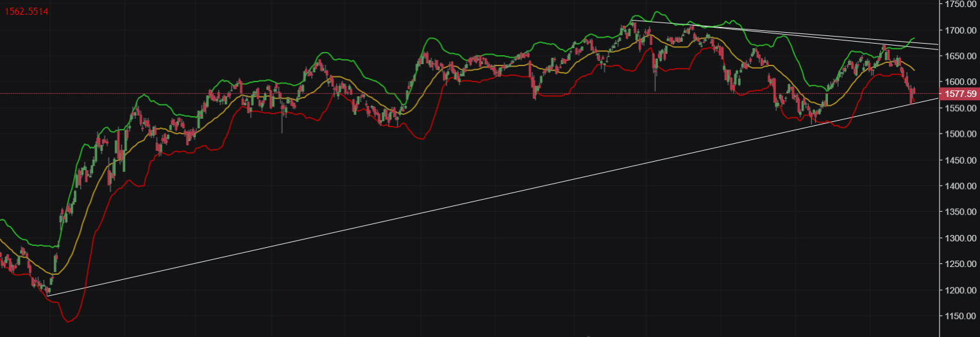Select the long ascending white trendline
980x337 pixels.
pyautogui.click(x=494, y=196)
